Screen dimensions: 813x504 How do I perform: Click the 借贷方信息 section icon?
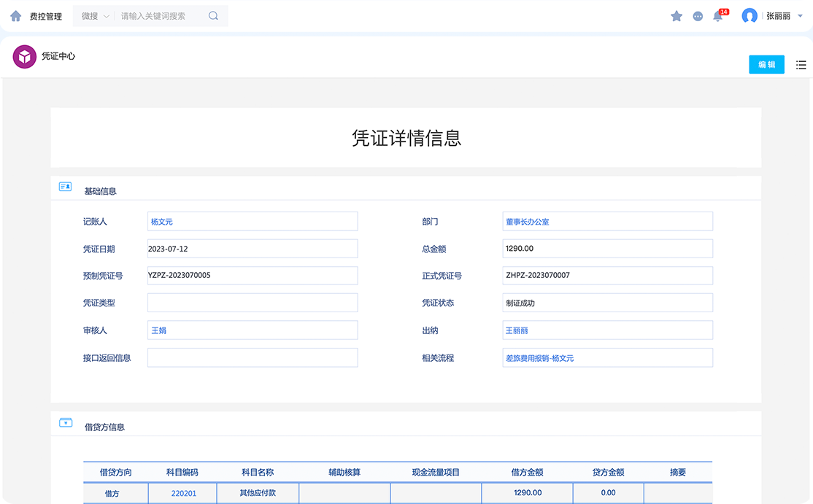click(65, 423)
